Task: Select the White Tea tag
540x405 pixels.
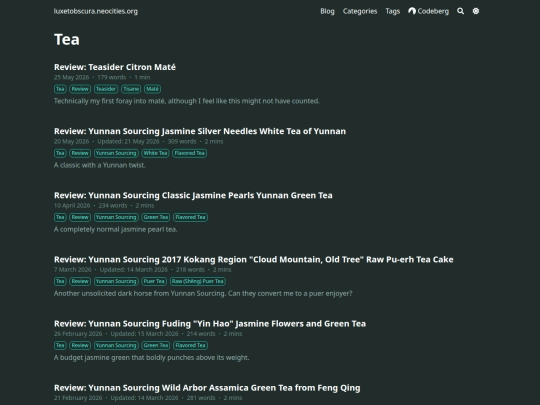Action: coord(155,153)
